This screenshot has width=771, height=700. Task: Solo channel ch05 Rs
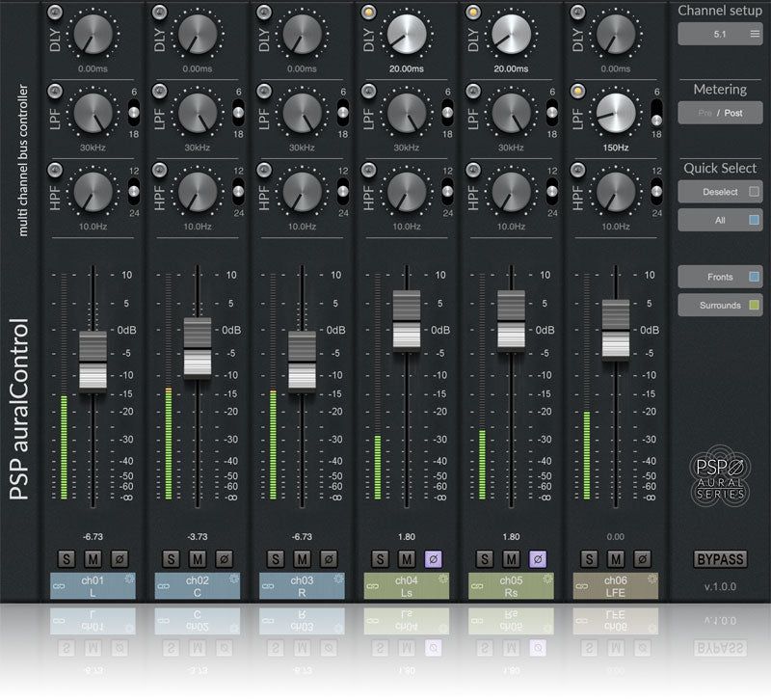point(485,559)
